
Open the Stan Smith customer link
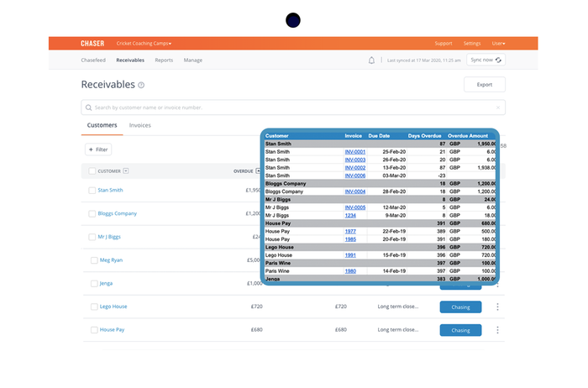tap(110, 190)
